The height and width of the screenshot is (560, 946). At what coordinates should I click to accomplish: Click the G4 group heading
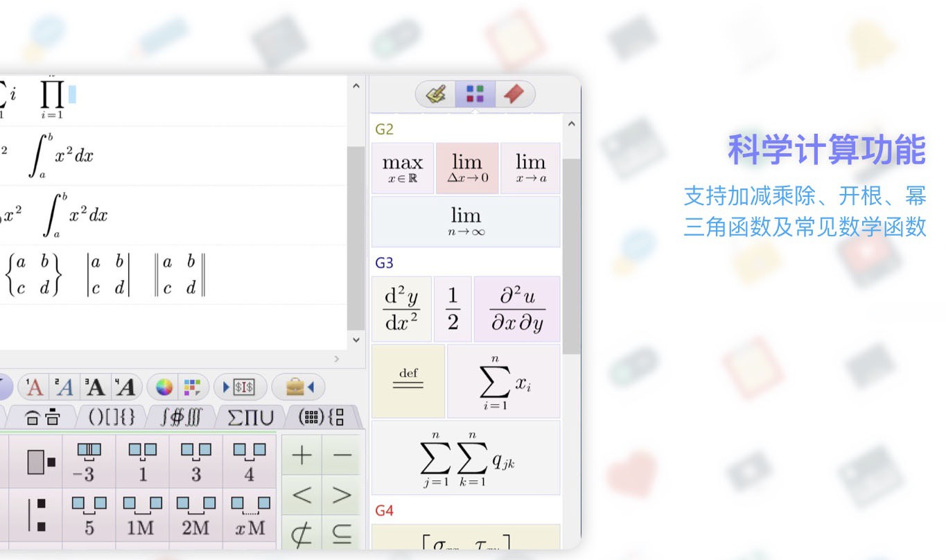pyautogui.click(x=385, y=511)
